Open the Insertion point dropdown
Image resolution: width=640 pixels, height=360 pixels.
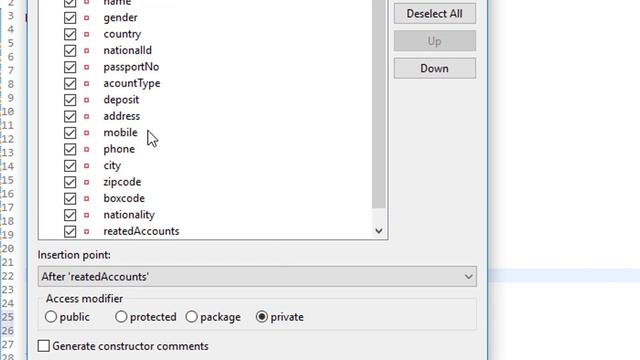click(x=257, y=277)
